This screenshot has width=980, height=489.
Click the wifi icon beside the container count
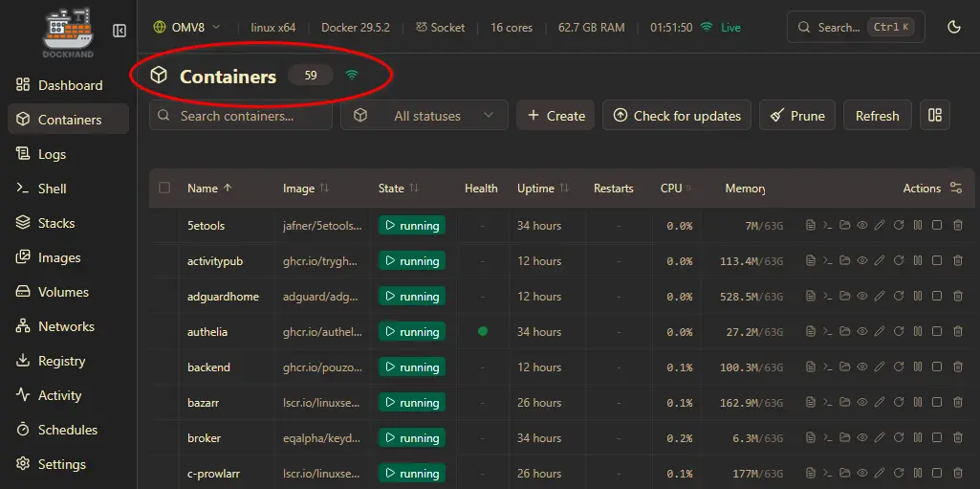coord(352,76)
